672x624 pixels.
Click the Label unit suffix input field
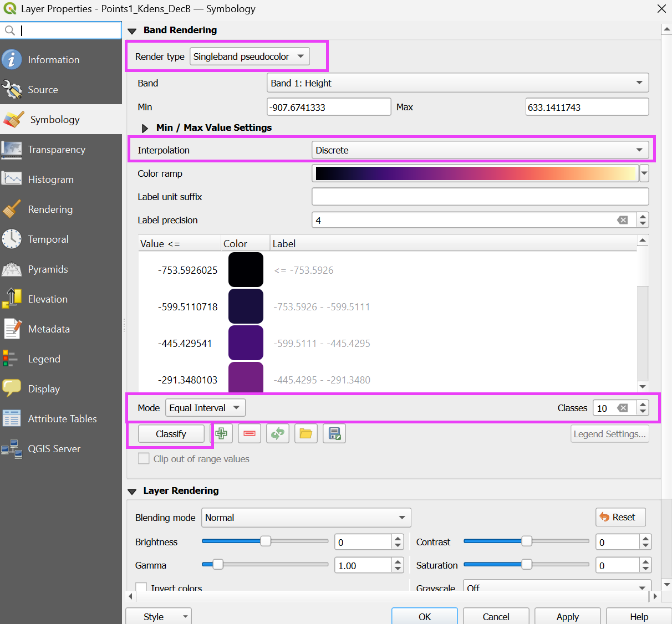480,197
